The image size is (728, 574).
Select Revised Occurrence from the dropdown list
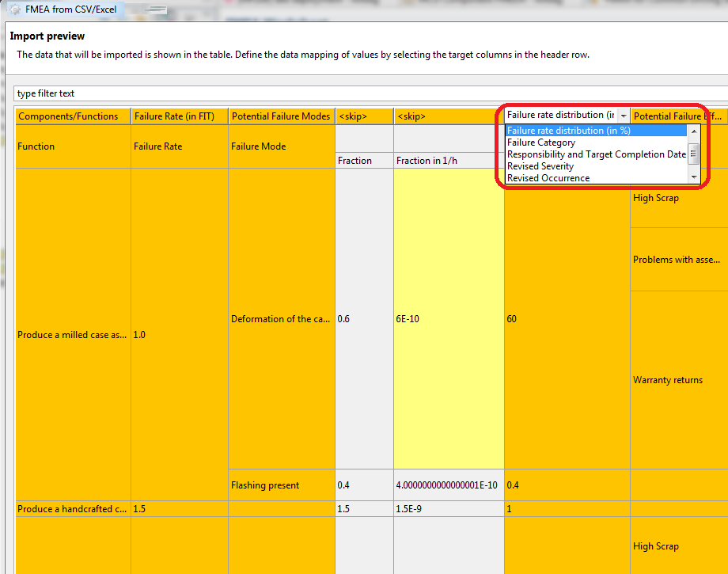548,178
